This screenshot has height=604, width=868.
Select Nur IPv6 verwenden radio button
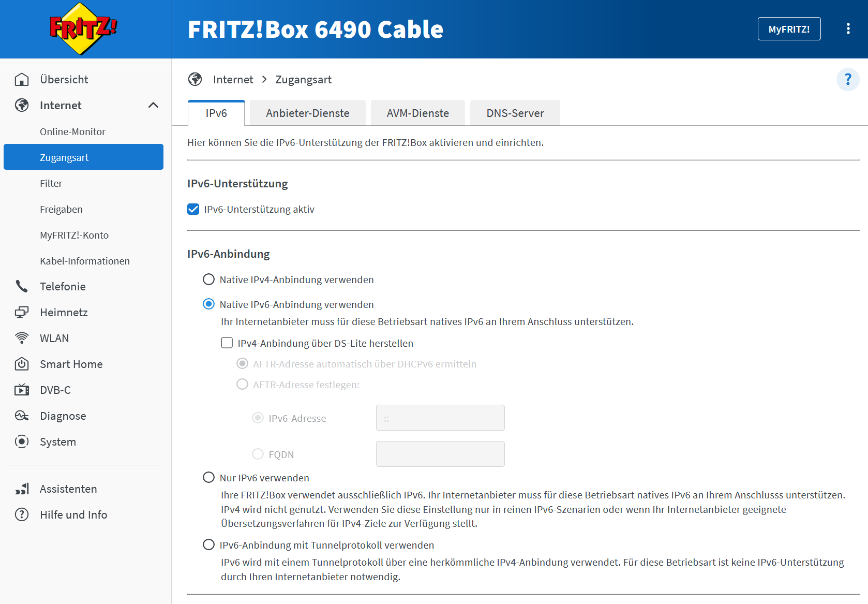[208, 477]
